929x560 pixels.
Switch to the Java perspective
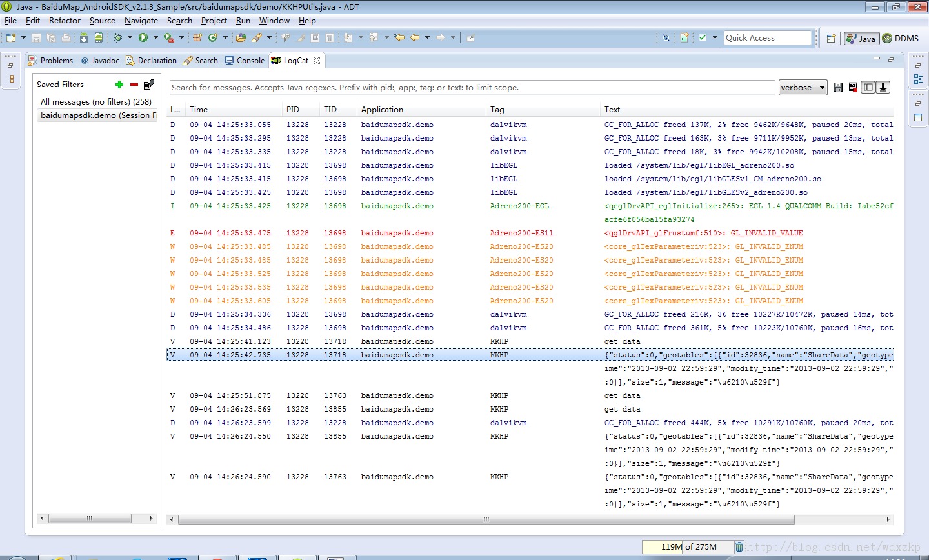coord(861,38)
